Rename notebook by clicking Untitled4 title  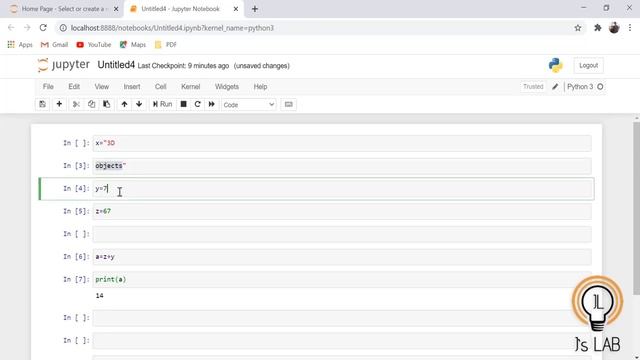tap(116, 65)
